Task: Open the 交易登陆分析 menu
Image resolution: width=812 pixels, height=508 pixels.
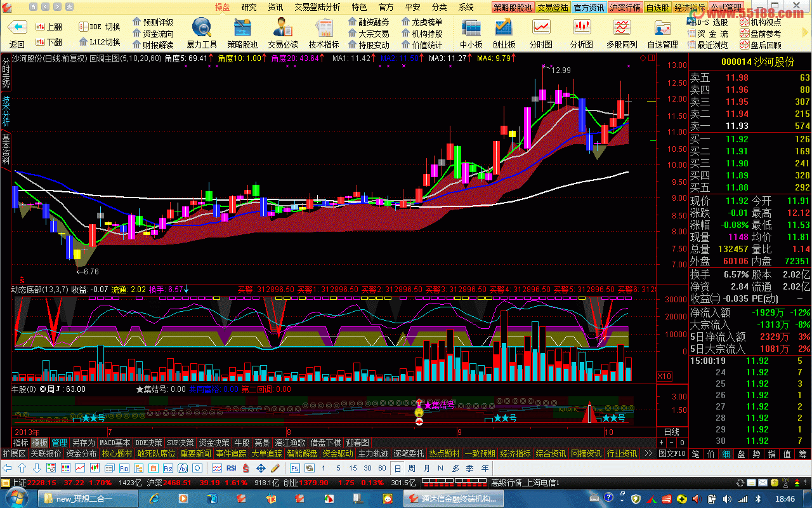Action: (317, 7)
